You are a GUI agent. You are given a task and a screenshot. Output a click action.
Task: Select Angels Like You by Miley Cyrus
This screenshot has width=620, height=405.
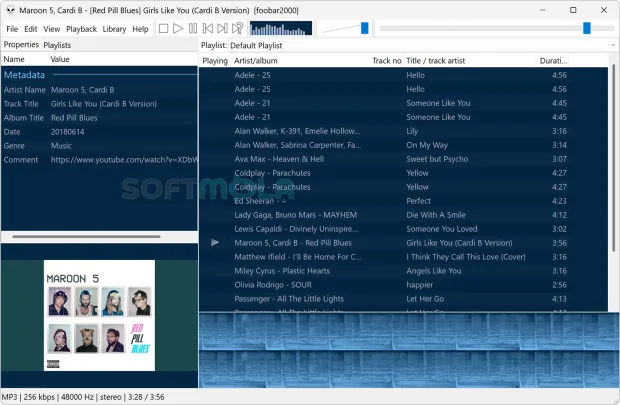coord(403,271)
